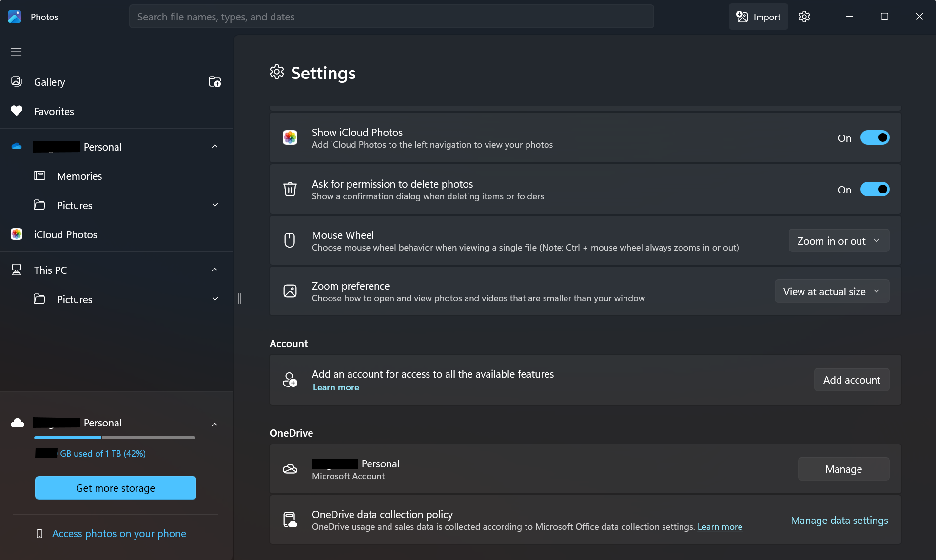936x560 pixels.
Task: Click the add folder icon beside Gallery
Action: [x=214, y=82]
